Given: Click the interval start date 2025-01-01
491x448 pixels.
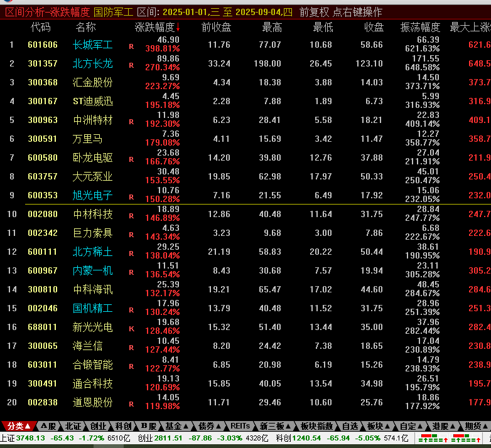Looking at the screenshot, I should tap(185, 12).
